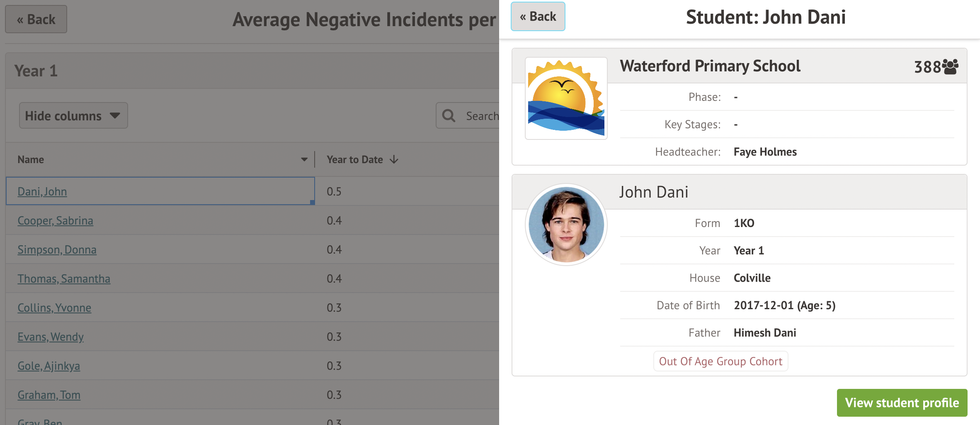Click into the Search input field

tap(481, 116)
